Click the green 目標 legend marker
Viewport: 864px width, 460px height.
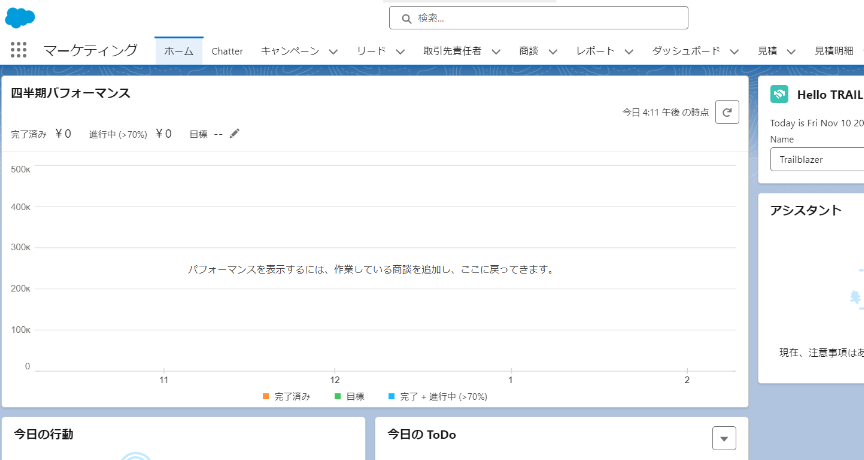338,396
